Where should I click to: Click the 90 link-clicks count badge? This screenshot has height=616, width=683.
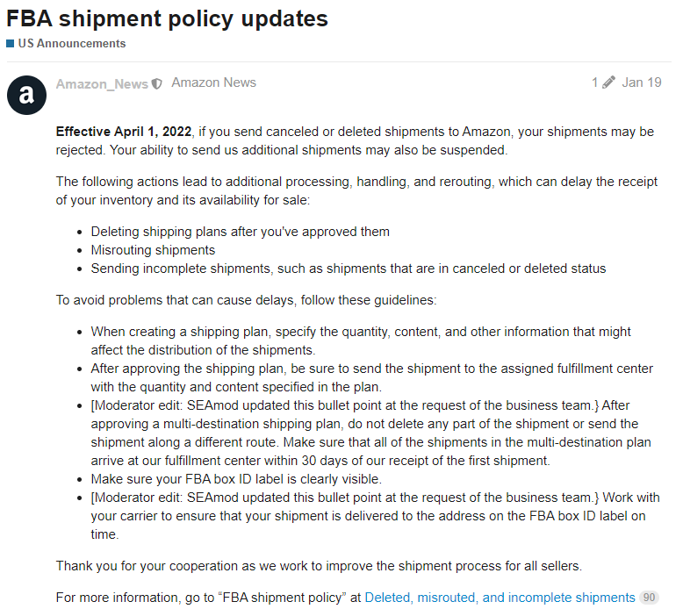click(x=649, y=598)
